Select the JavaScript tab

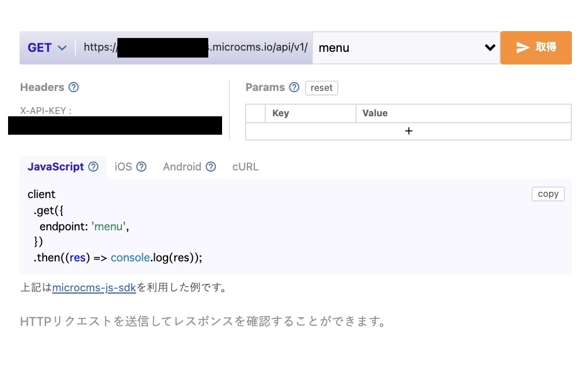(55, 166)
